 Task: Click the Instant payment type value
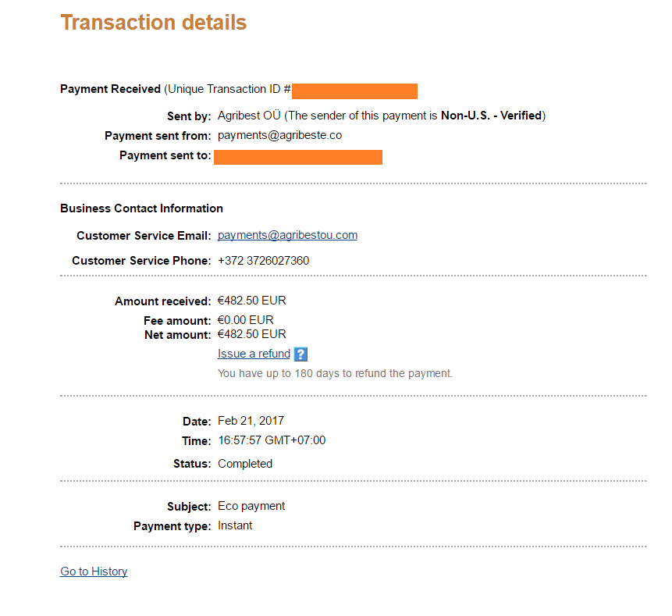coord(235,525)
